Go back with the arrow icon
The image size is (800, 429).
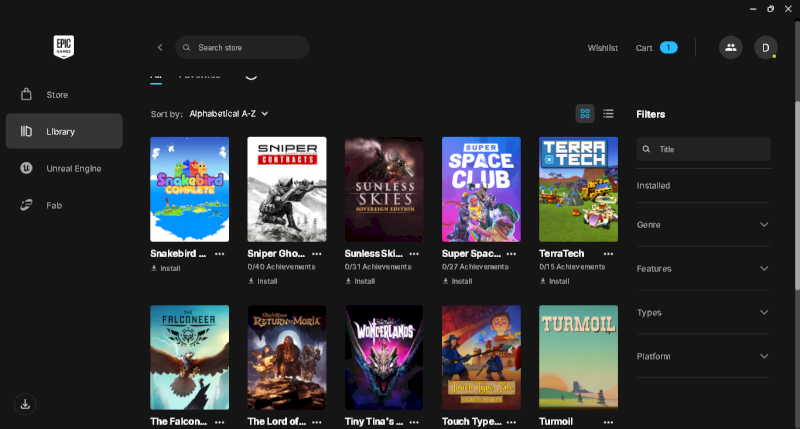(x=160, y=47)
